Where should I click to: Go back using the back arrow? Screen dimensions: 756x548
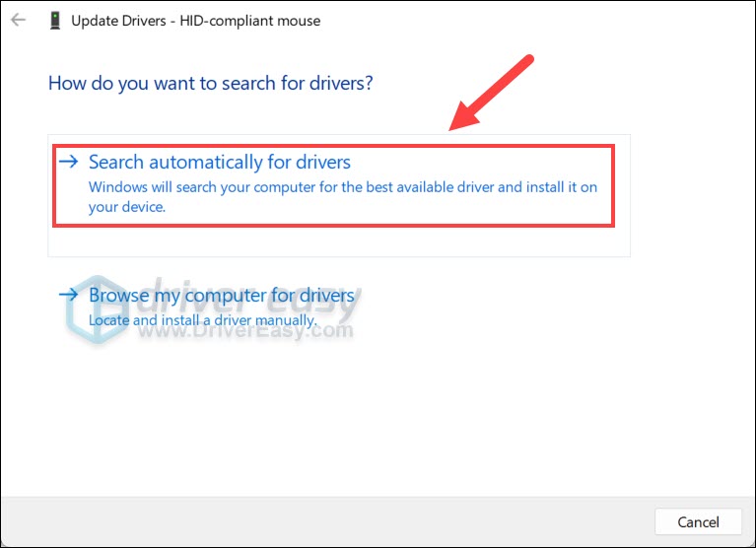[19, 21]
